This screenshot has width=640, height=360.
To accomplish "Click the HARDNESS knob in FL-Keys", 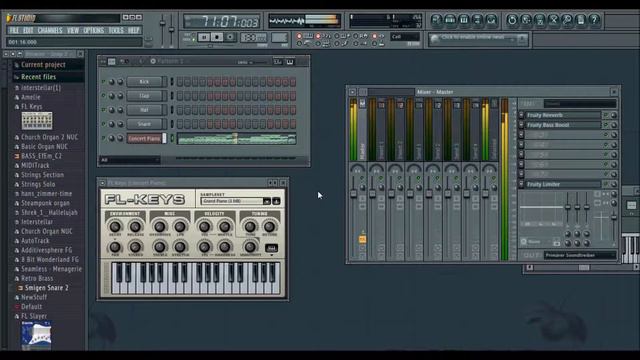I will pyautogui.click(x=224, y=247).
